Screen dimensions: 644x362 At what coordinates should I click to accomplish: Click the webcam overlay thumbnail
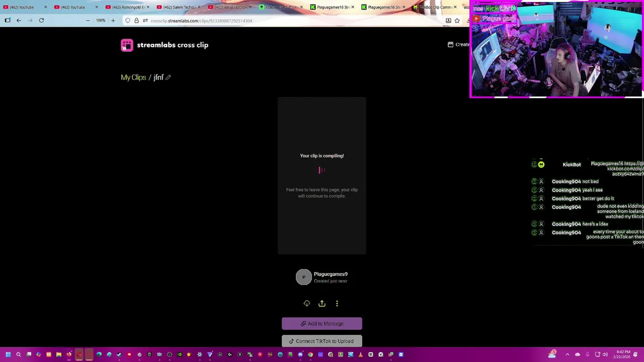[556, 49]
